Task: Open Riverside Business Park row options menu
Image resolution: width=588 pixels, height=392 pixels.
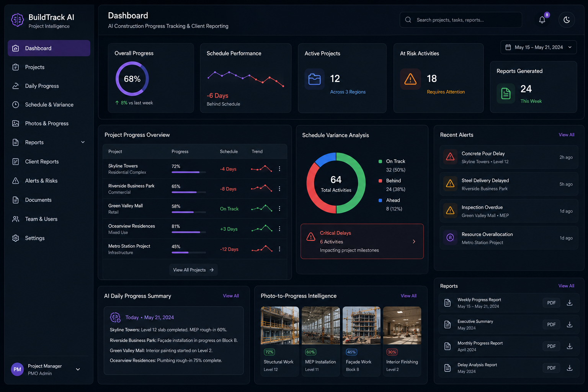Action: click(279, 189)
